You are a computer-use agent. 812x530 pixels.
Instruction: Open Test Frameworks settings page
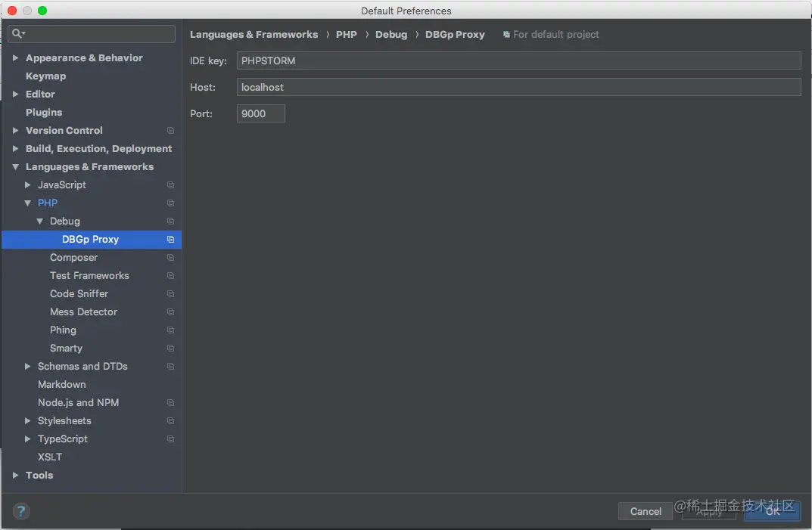[x=91, y=275]
